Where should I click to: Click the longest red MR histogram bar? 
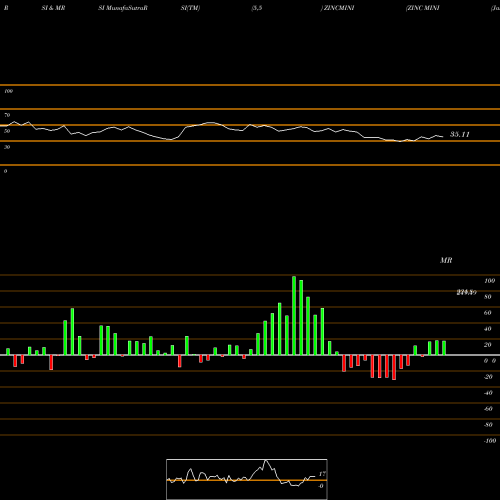click(x=394, y=367)
